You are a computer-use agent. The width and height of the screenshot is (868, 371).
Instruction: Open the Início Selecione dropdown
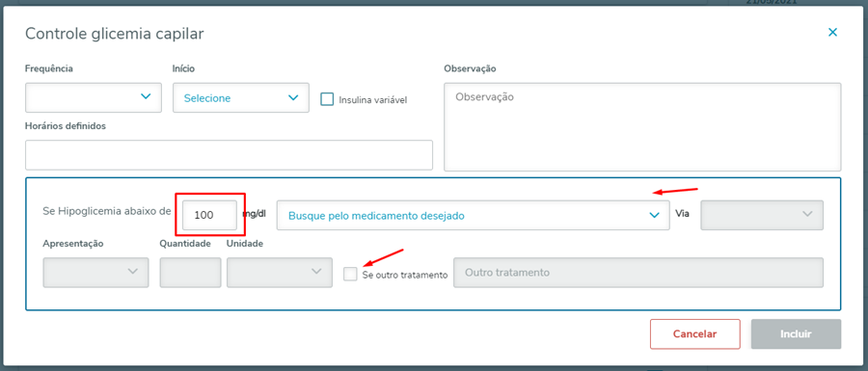coord(241,98)
